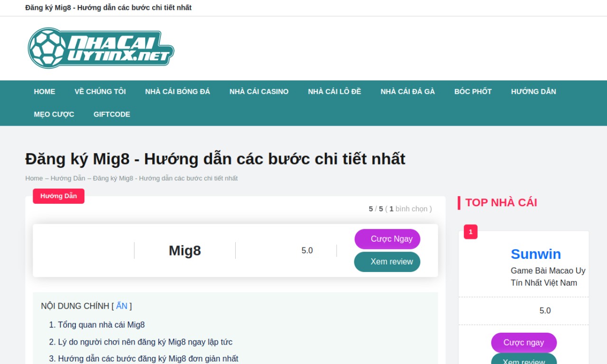The width and height of the screenshot is (607, 364).
Task: Click 'Game Bài Macao Uy Tín Nhất Việt Nam' description
Action: coord(548,277)
